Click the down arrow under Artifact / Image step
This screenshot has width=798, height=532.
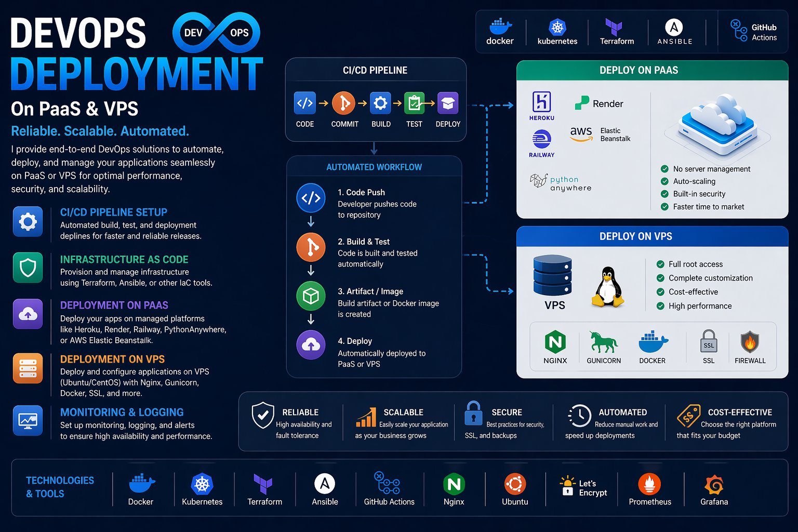[311, 318]
